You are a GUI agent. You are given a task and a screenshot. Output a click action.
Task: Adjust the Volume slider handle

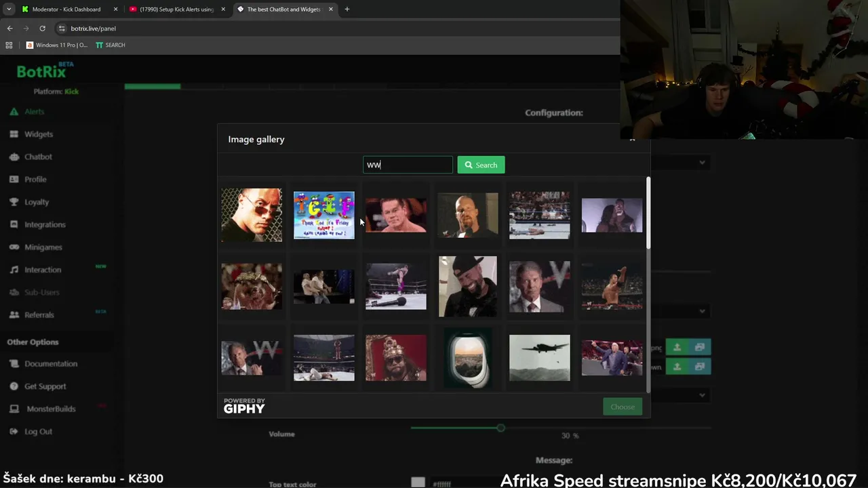pyautogui.click(x=500, y=428)
